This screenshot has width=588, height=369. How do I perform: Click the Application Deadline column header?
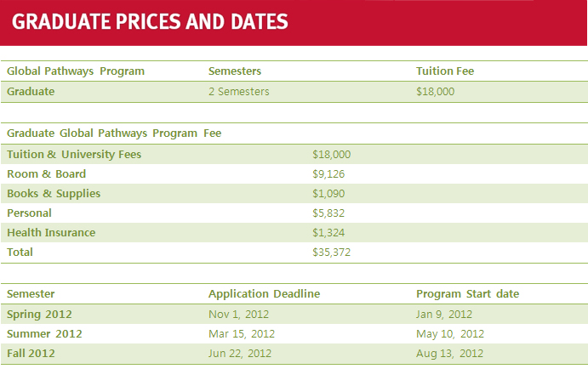(x=265, y=294)
